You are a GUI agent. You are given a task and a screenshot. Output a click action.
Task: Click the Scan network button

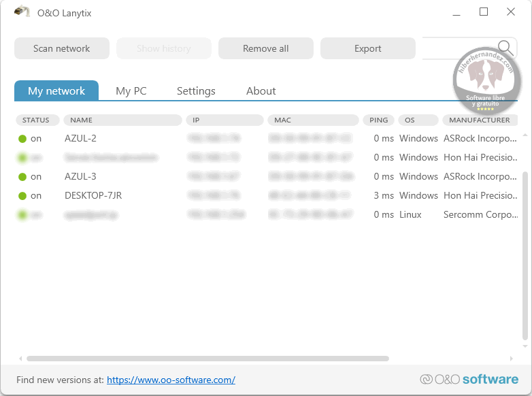click(x=62, y=48)
